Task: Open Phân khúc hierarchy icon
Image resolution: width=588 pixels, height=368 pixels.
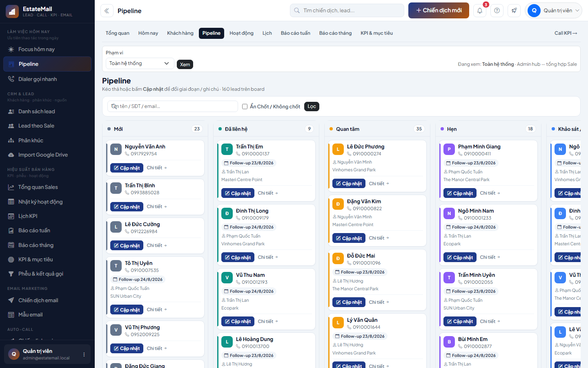Action: point(11,141)
